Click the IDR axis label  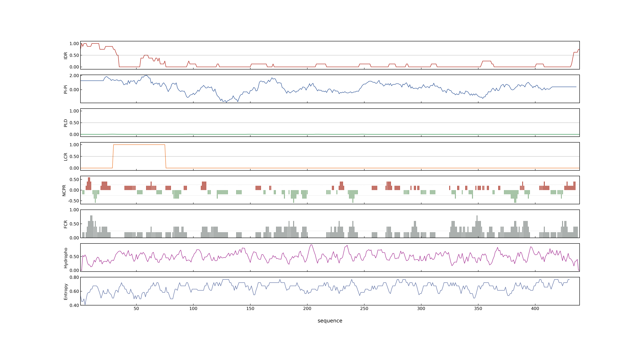[x=66, y=55]
